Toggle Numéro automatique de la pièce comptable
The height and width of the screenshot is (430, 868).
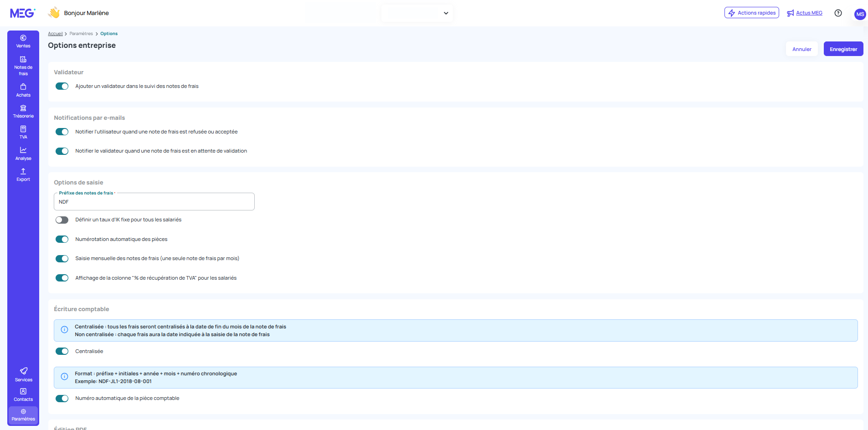(62, 399)
